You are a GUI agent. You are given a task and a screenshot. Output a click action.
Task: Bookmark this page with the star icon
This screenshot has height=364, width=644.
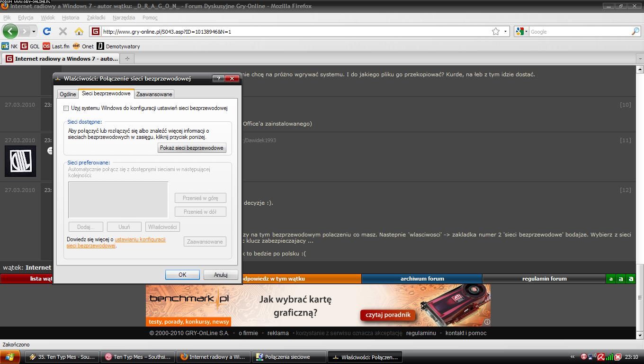click(x=496, y=31)
